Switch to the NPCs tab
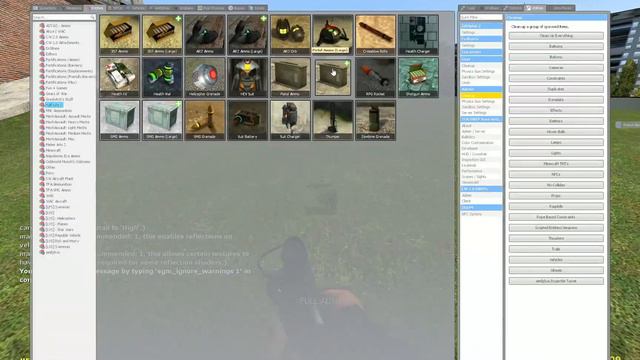Image resolution: width=640 pixels, height=360 pixels. point(116,8)
